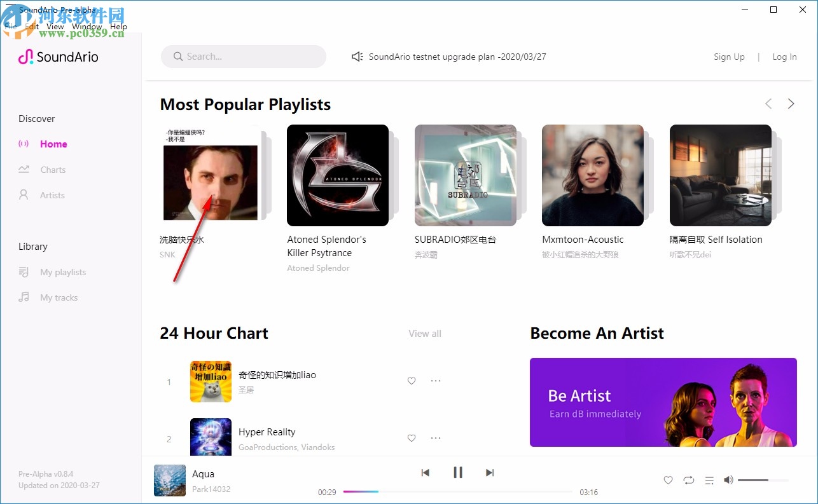
Task: Click the Mxmtoon-Acoustic playlist title
Action: 583,240
